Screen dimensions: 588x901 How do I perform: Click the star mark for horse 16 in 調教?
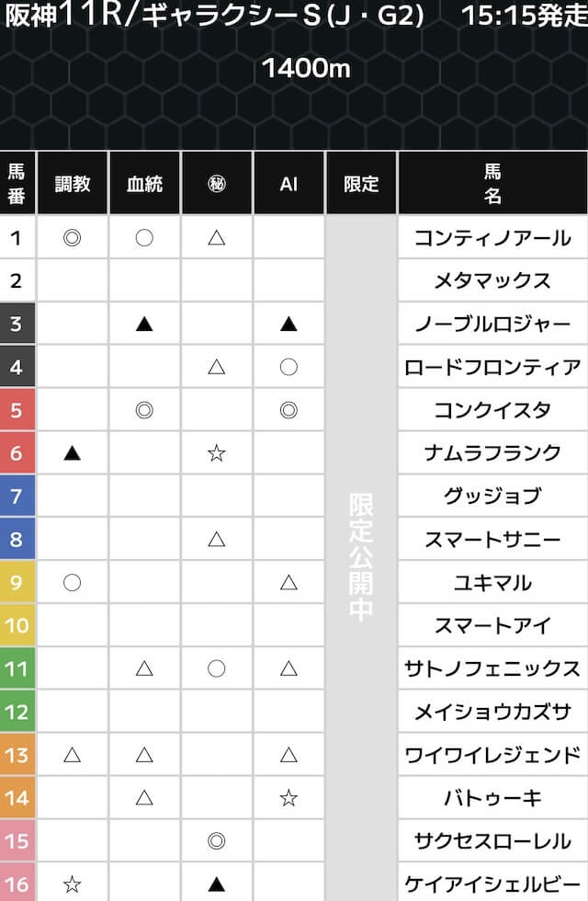pos(72,884)
